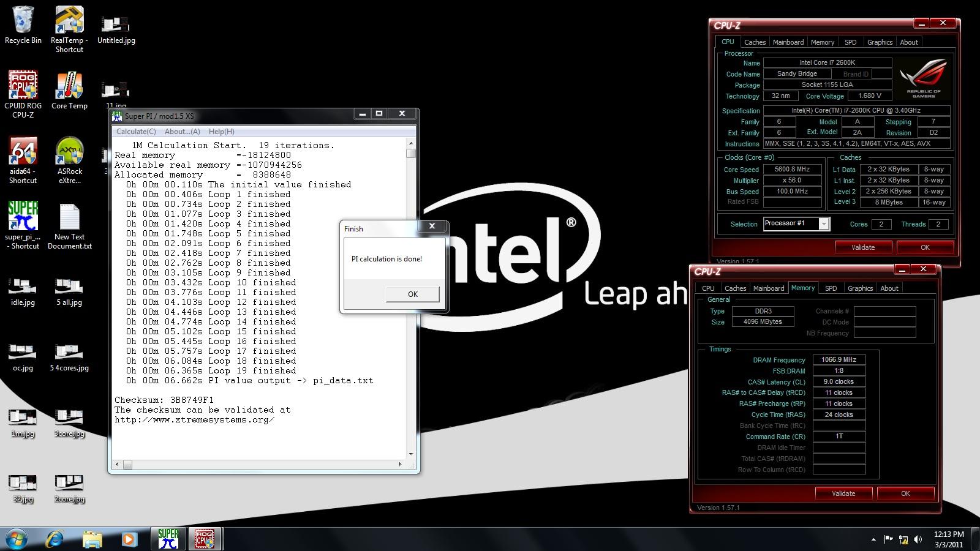Open About menu in Super PI
Viewport: 980px width, 551px height.
click(x=182, y=132)
